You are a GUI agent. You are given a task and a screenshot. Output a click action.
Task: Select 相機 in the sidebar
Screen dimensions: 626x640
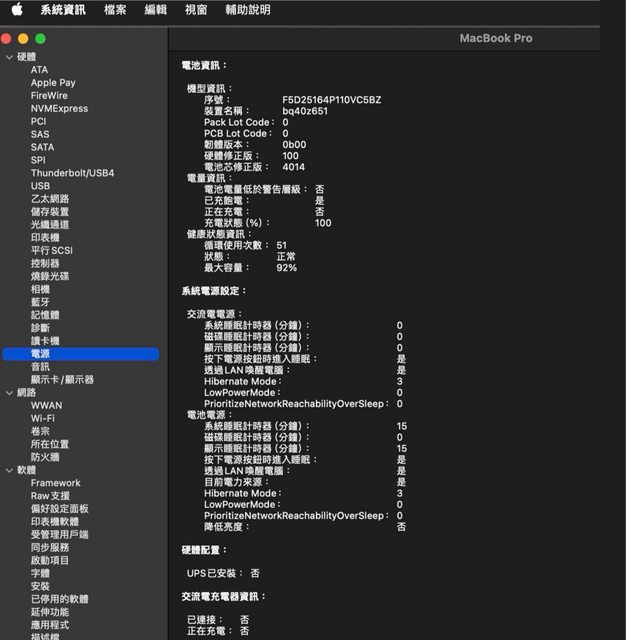40,289
